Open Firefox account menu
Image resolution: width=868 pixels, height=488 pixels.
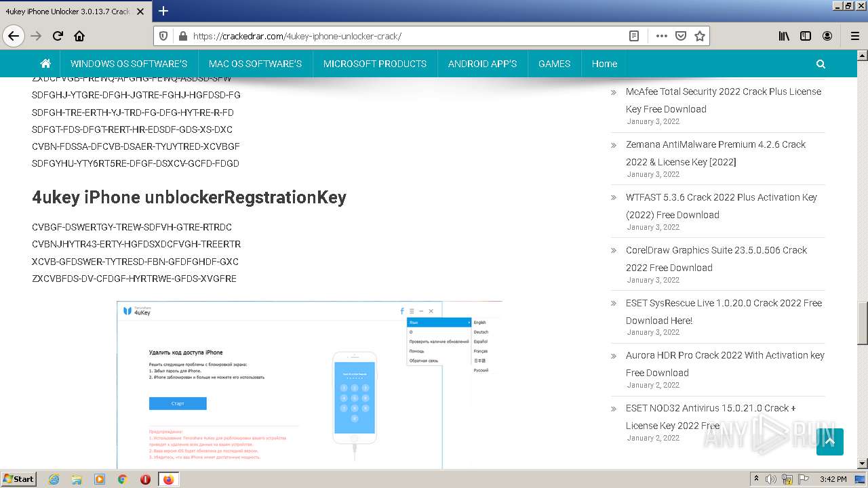point(827,36)
